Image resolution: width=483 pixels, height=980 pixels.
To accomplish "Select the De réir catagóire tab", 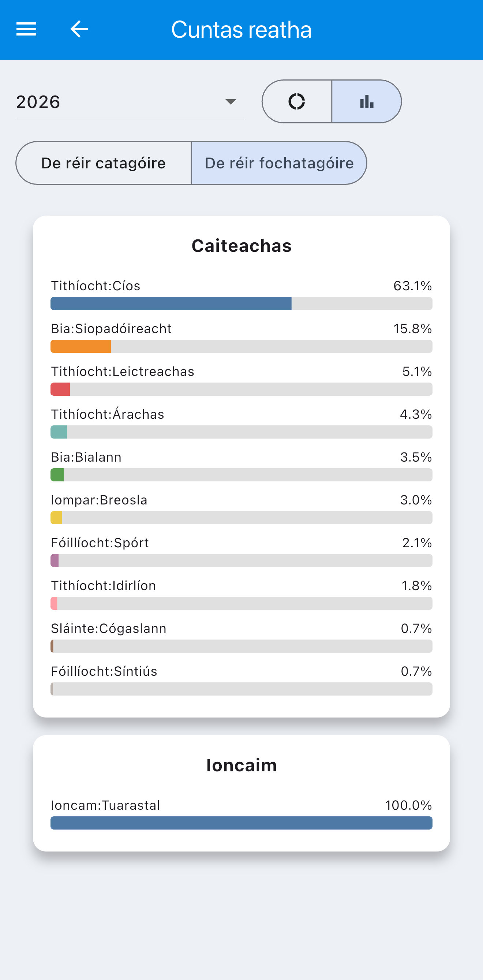I will pos(104,163).
